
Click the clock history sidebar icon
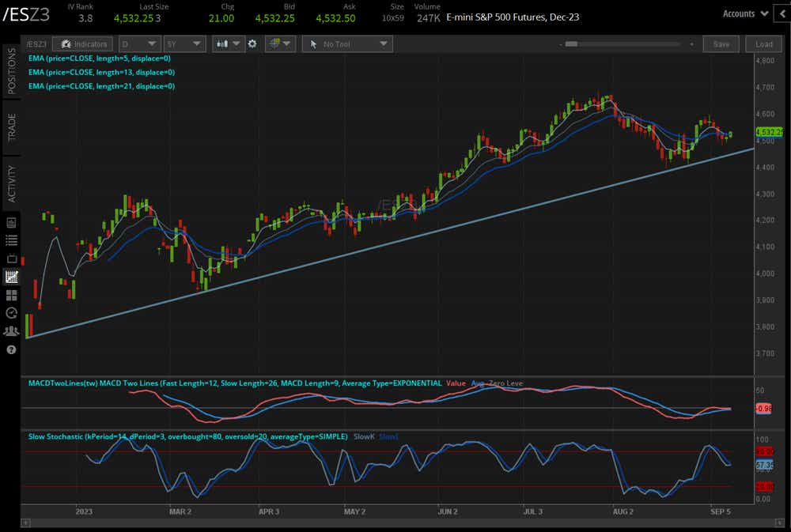click(x=11, y=313)
